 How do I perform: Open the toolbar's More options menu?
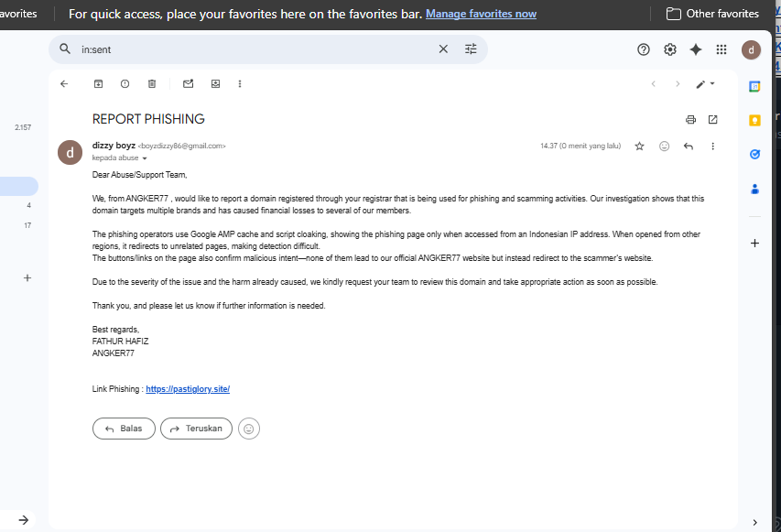click(x=240, y=83)
